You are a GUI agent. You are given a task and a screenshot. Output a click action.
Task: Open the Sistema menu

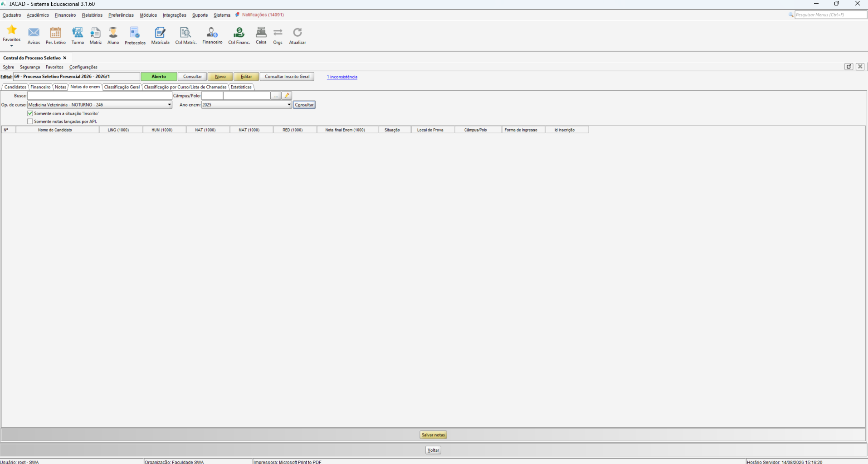(222, 15)
